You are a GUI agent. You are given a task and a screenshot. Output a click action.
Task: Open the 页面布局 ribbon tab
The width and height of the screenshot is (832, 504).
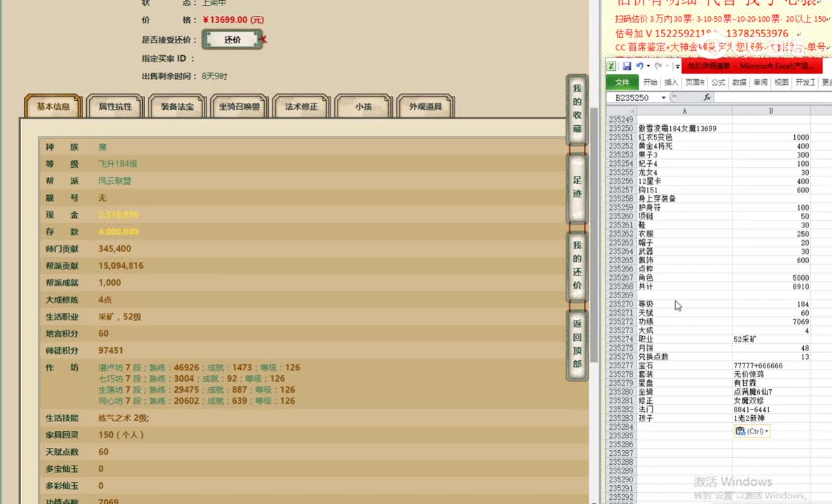695,82
